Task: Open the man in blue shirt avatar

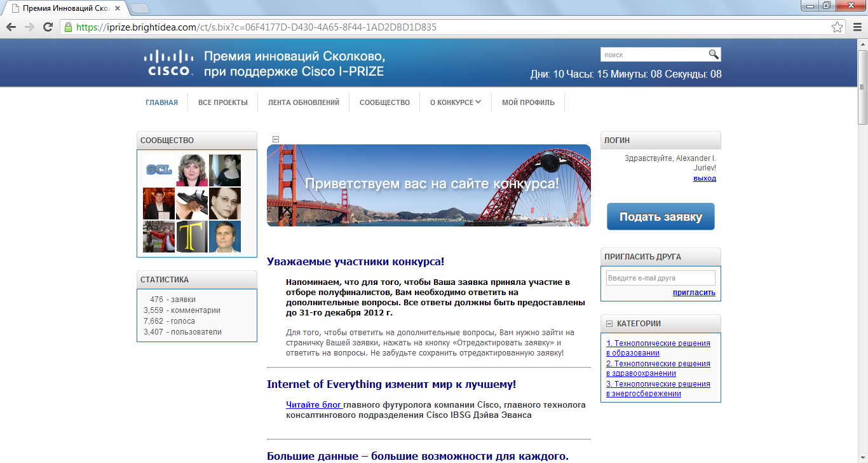Action: pos(225,237)
